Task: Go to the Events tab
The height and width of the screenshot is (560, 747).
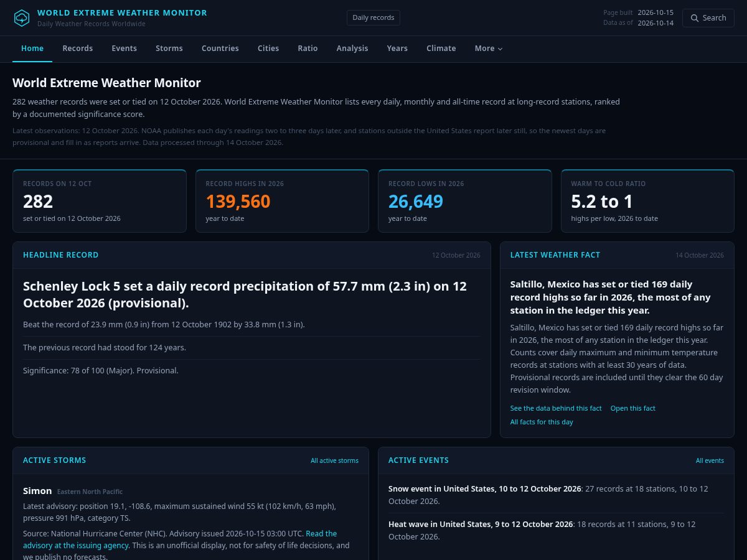Action: tap(125, 49)
